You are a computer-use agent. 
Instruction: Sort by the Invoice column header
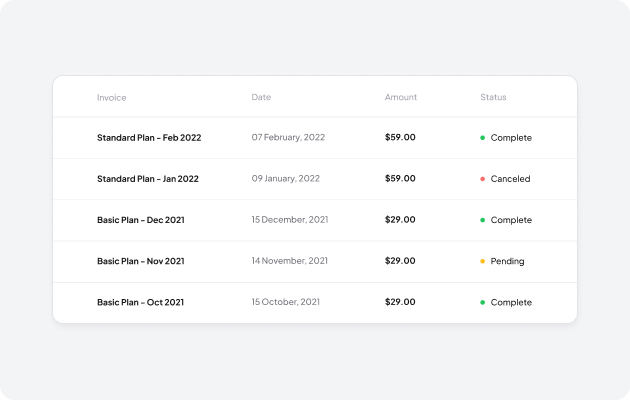(111, 97)
